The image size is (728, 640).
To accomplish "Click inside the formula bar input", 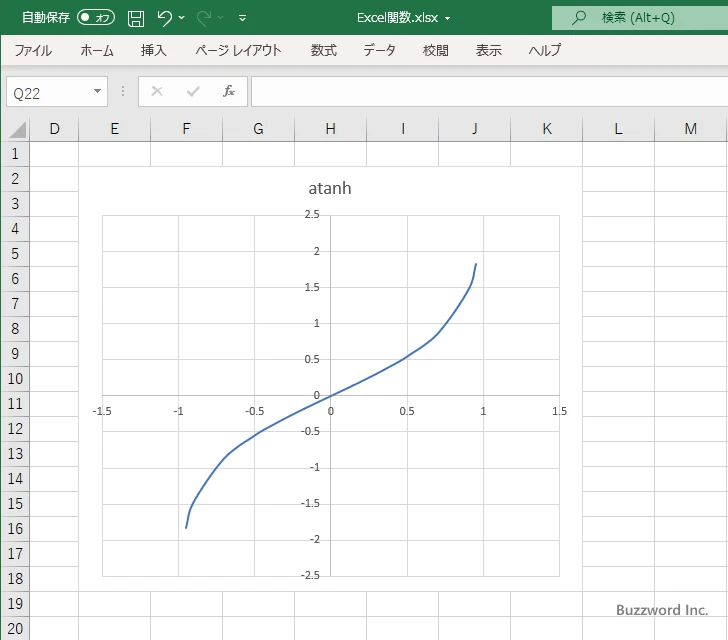I will 489,91.
